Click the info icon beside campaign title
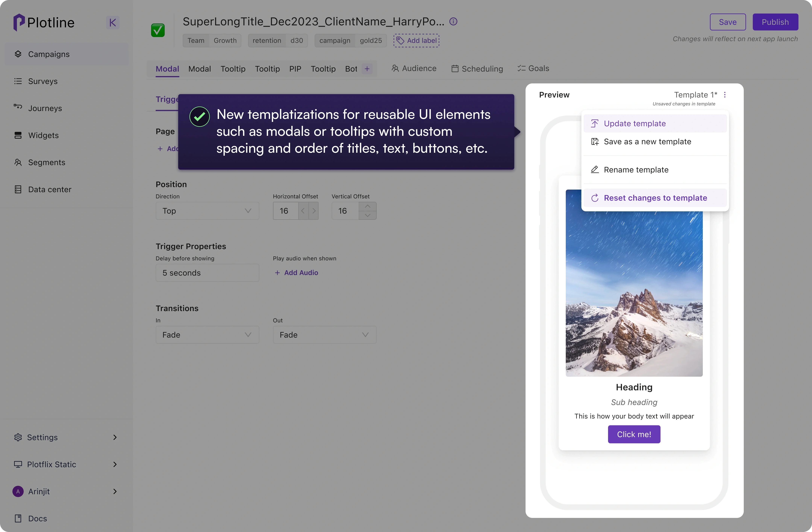This screenshot has width=812, height=532. point(453,21)
